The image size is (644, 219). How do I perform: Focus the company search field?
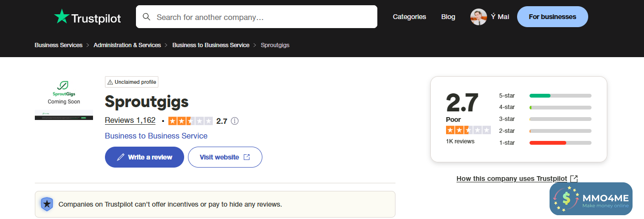click(x=262, y=17)
